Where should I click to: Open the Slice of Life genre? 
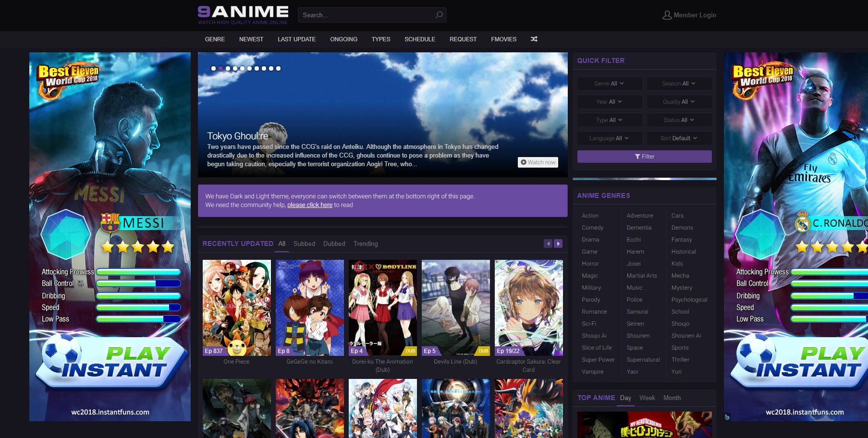597,348
